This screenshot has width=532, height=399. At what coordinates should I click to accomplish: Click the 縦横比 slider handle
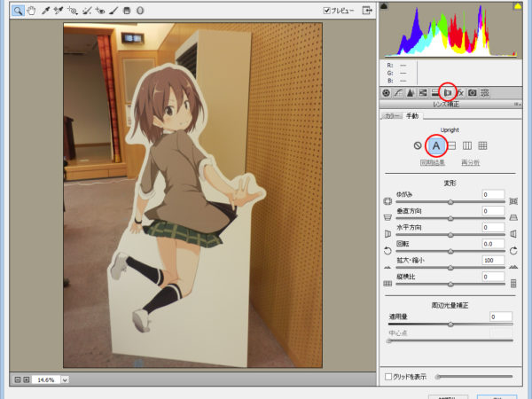(x=450, y=285)
